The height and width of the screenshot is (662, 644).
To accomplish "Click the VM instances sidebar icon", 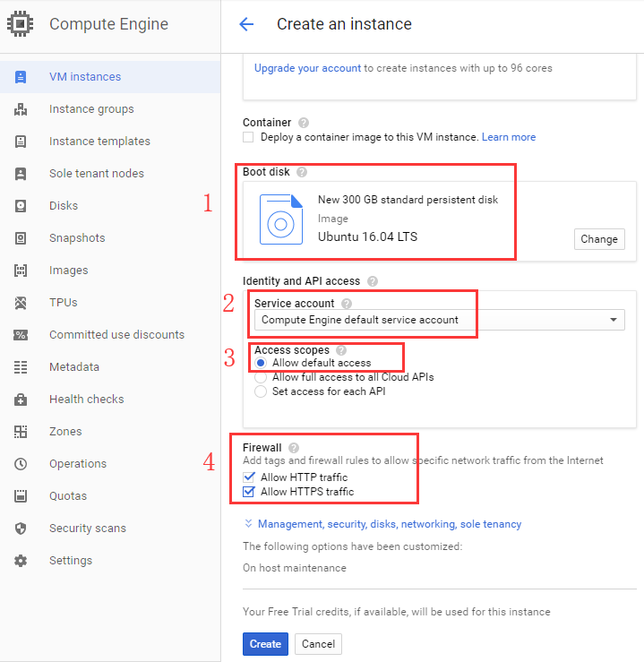I will coord(21,77).
